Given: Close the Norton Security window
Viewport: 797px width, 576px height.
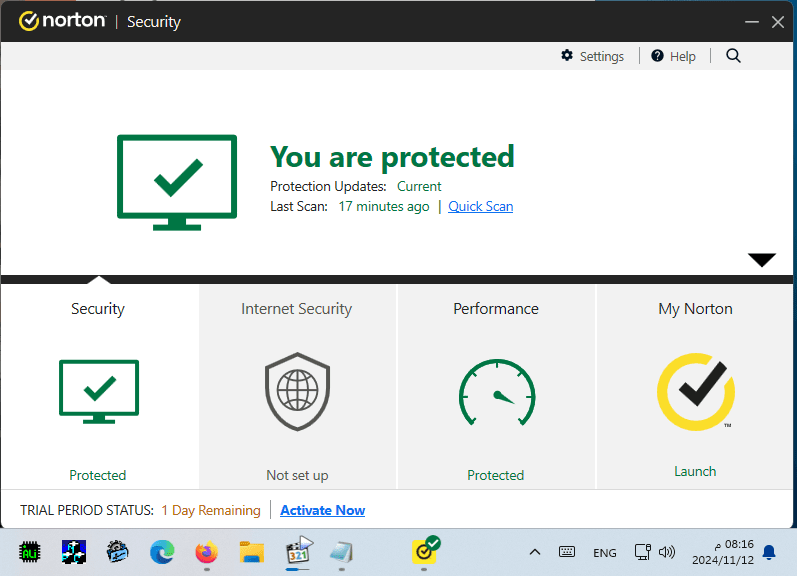Looking at the screenshot, I should click(778, 22).
